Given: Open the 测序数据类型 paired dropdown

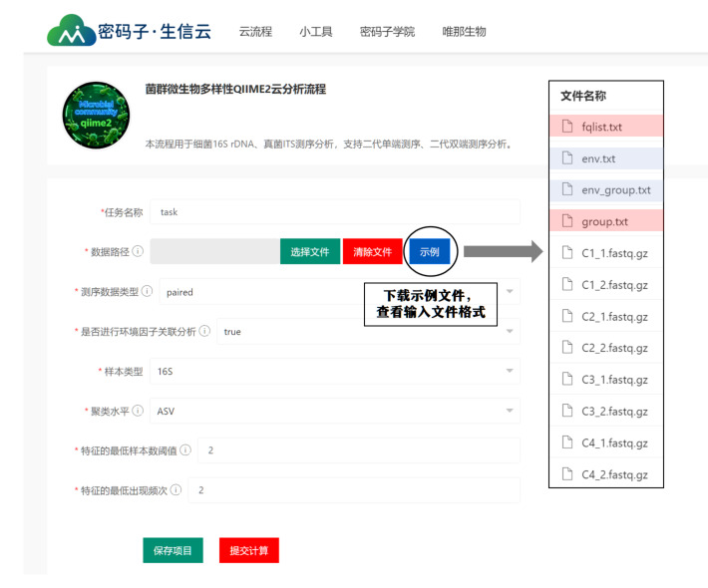Looking at the screenshot, I should 339,292.
